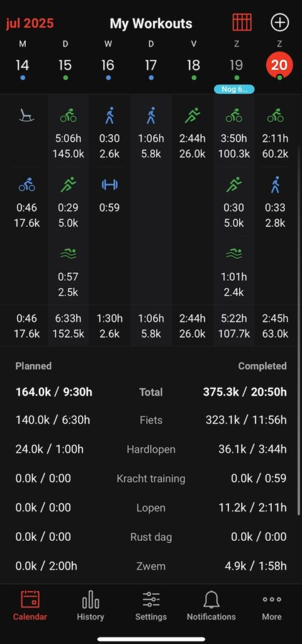The width and height of the screenshot is (302, 644).
Task: Select day 14 in week strip
Action: pos(23,65)
